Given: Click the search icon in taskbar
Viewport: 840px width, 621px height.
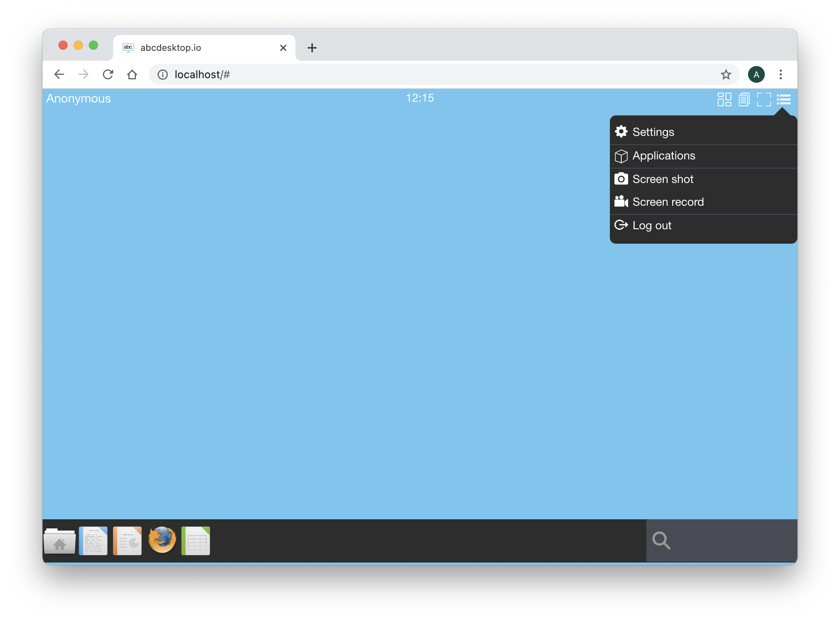Looking at the screenshot, I should 661,540.
